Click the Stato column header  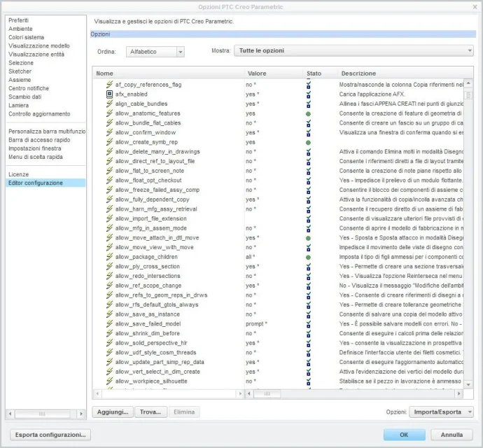click(x=314, y=73)
